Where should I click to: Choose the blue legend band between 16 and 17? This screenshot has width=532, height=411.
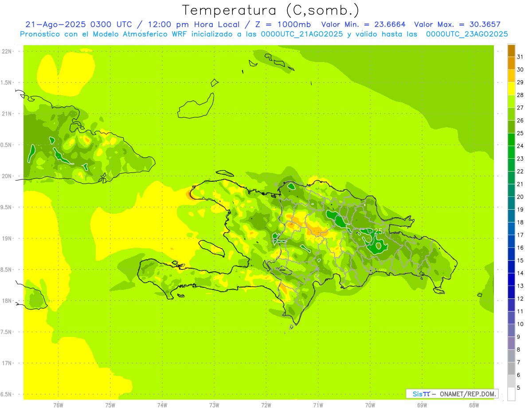click(x=511, y=241)
